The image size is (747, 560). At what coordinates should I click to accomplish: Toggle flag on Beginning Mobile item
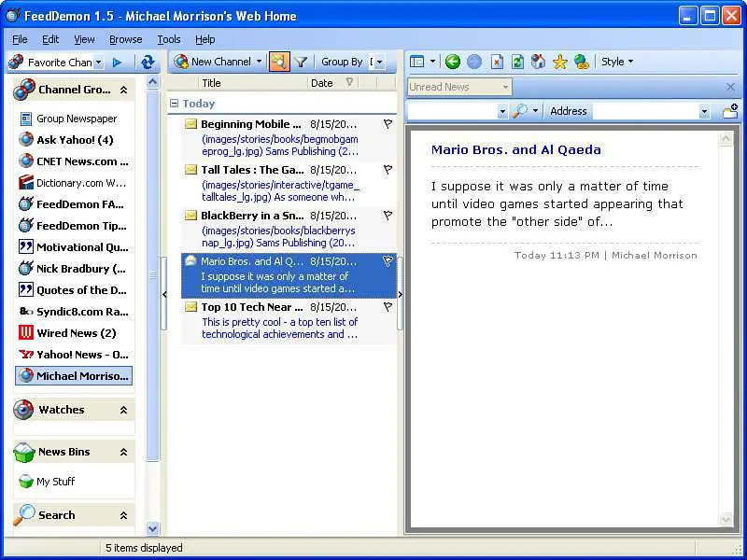coord(388,124)
